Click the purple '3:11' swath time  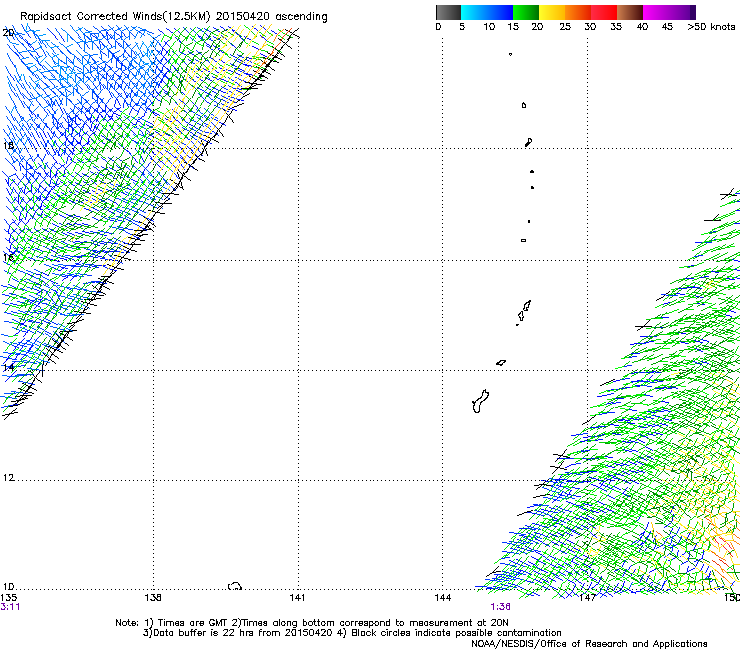10,607
